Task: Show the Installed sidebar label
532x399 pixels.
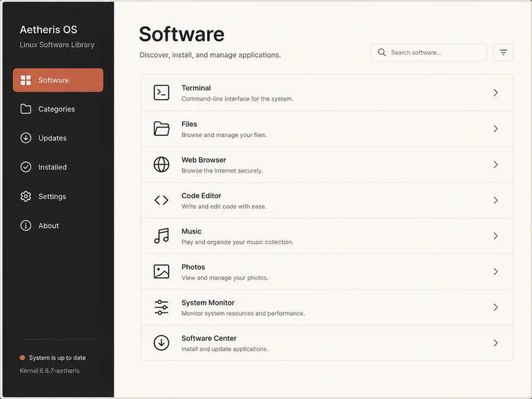Action: pos(53,167)
